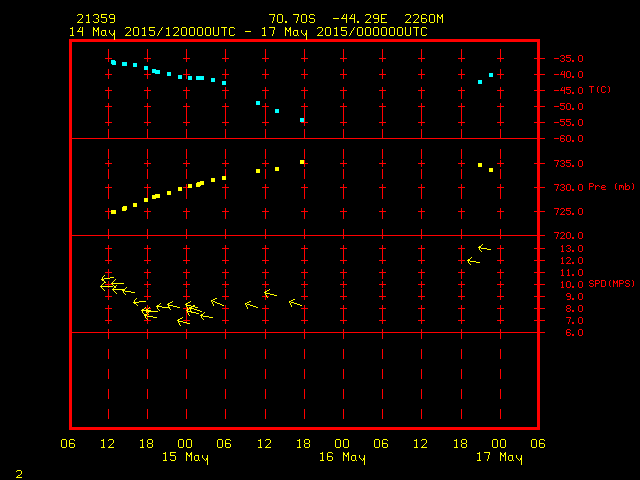Click the 6.0 wind speed tick label
This screenshot has width=640, height=480.
(566, 333)
